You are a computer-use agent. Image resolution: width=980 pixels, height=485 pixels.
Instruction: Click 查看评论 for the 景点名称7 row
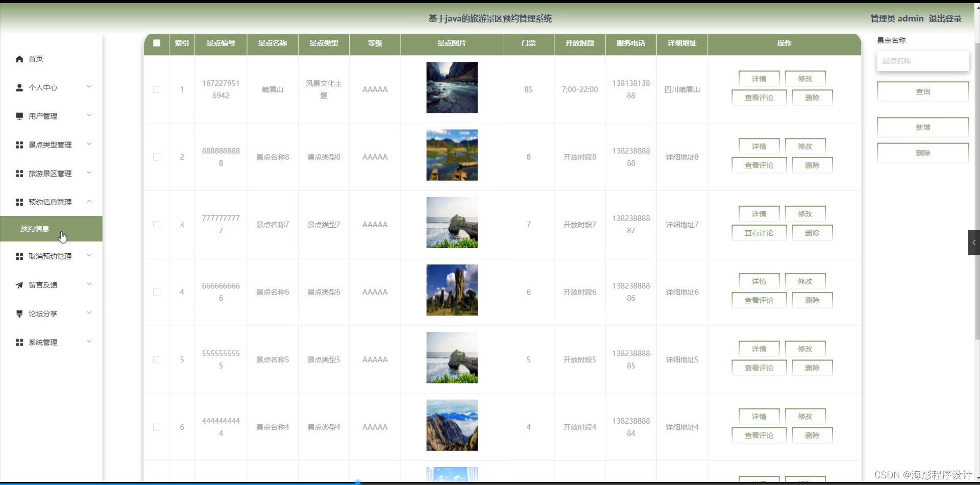[759, 233]
